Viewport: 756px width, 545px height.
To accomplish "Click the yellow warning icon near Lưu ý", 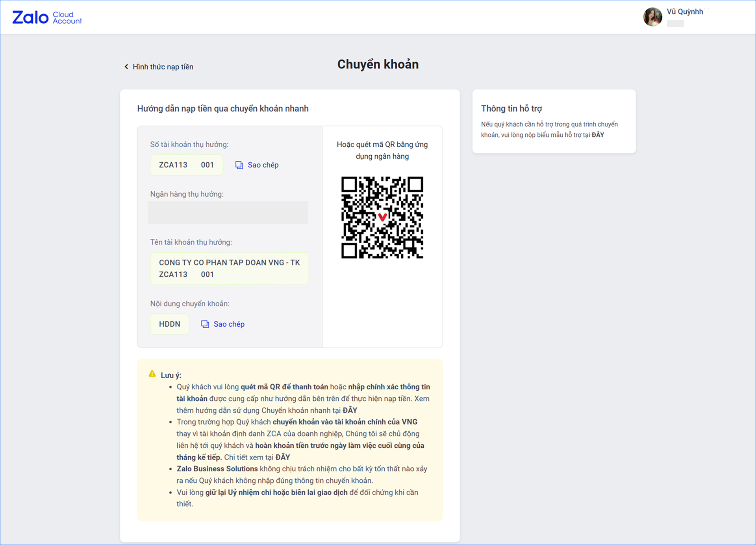I will tap(152, 374).
